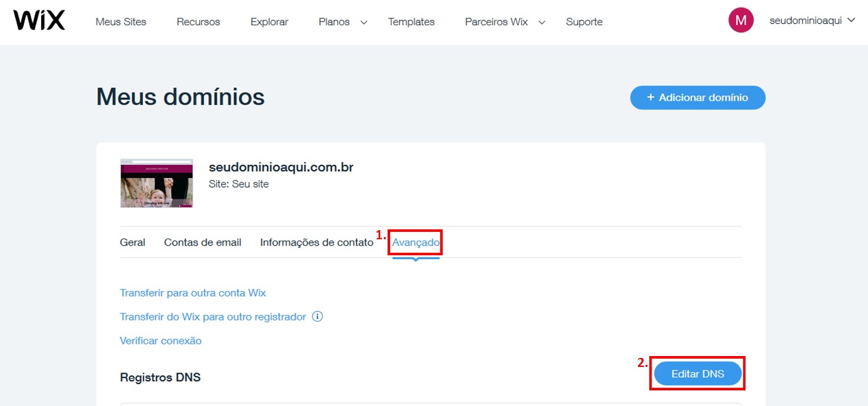Open the Planos menu item
868x406 pixels.
334,22
